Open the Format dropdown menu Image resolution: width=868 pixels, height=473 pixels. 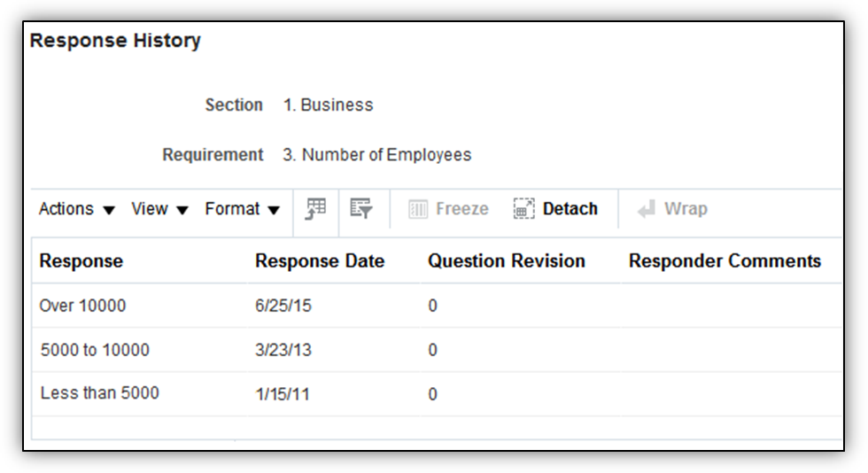pos(242,209)
